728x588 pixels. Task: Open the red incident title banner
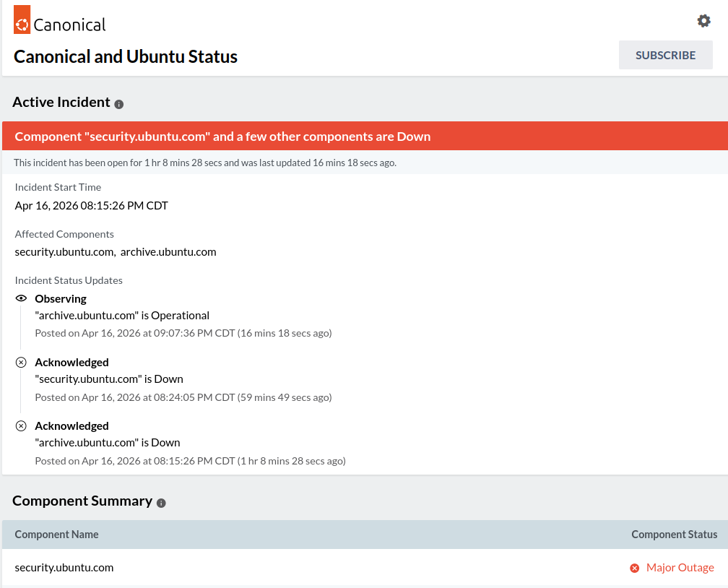[x=365, y=136]
